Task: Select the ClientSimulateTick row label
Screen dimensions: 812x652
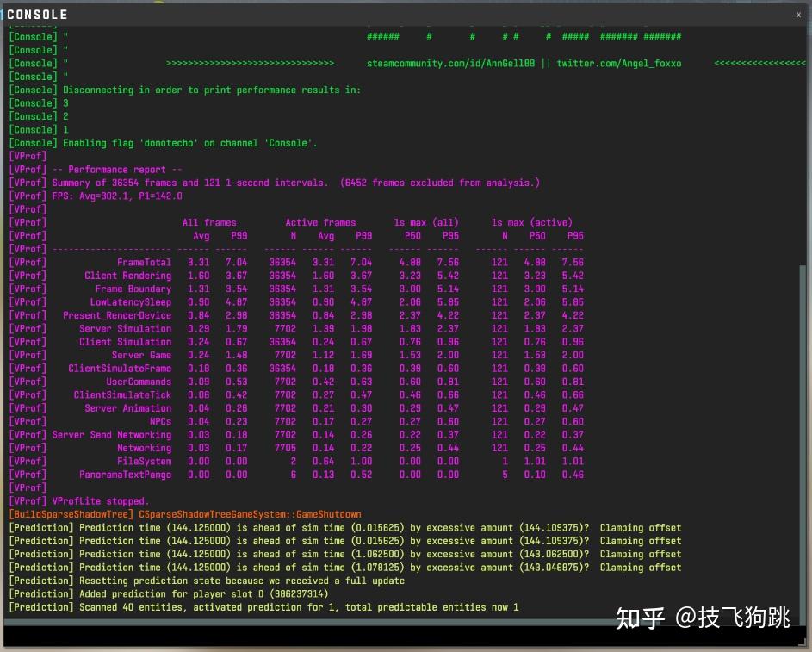Action: click(122, 395)
